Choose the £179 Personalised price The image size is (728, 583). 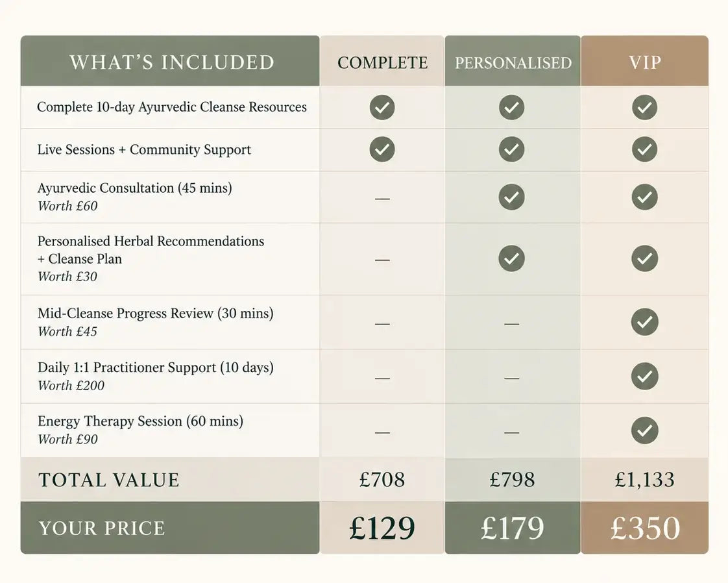coord(513,528)
